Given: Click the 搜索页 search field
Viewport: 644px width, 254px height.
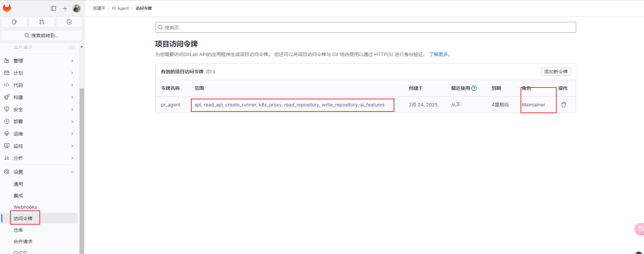Looking at the screenshot, I should click(365, 27).
